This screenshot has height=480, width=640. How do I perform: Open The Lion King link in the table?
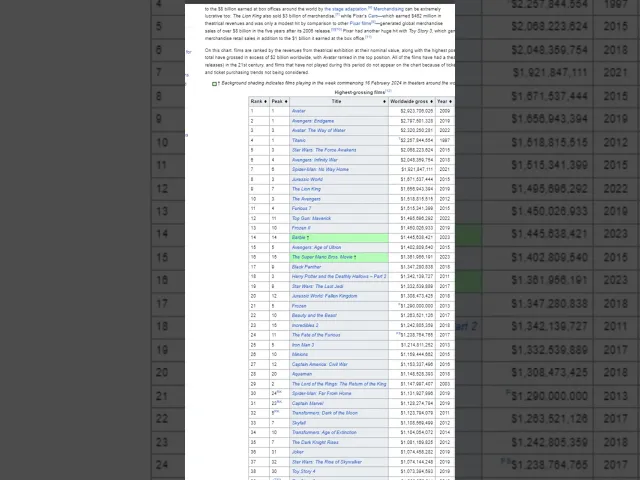point(306,189)
